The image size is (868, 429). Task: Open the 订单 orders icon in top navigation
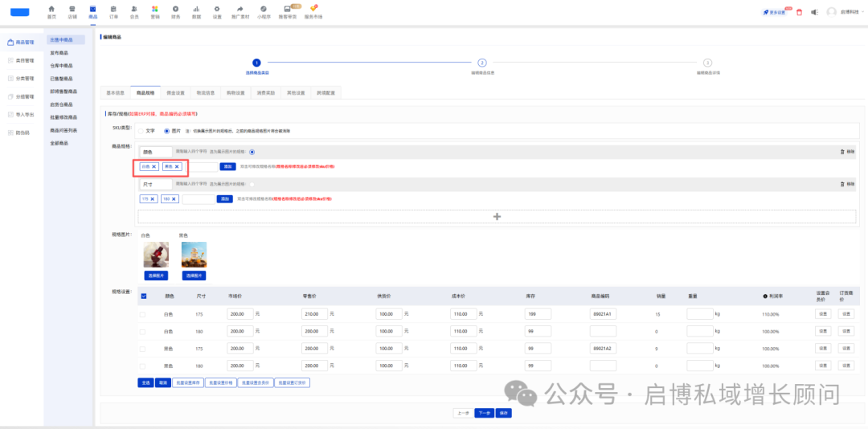coord(113,9)
